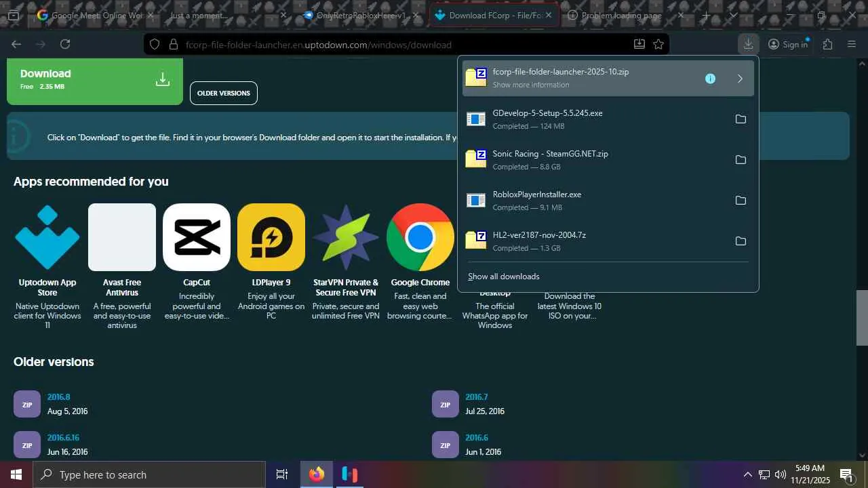Open older version 2016.6.16

(x=63, y=438)
